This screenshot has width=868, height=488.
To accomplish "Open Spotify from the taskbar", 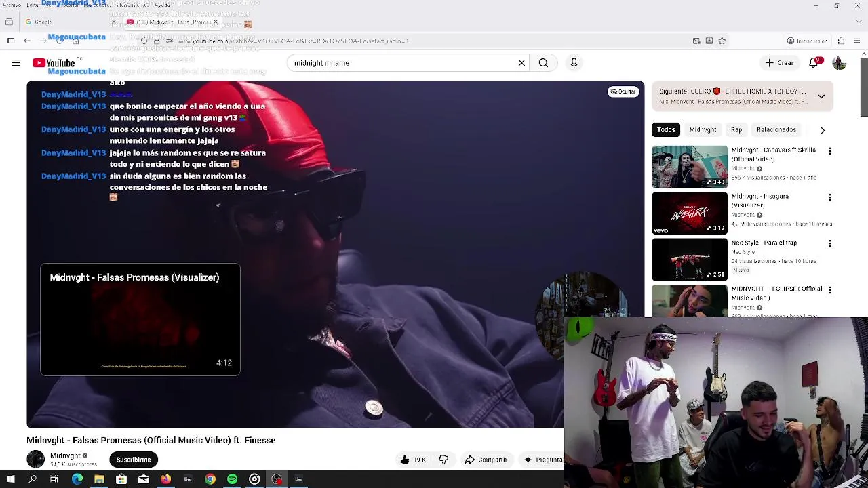I will click(233, 479).
